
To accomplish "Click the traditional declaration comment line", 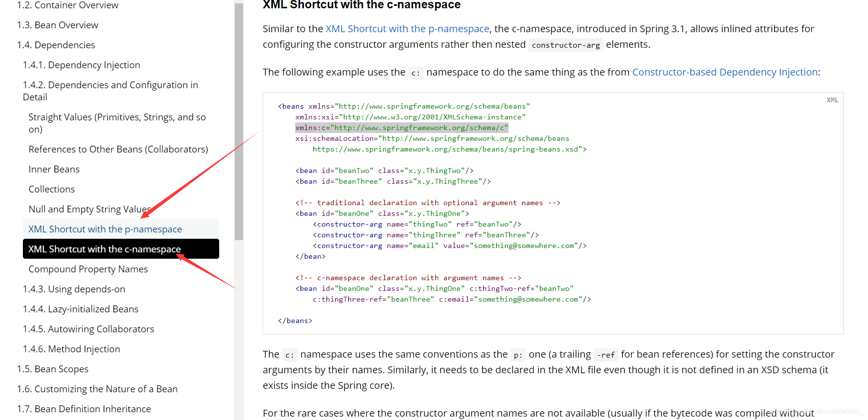I will tap(428, 203).
